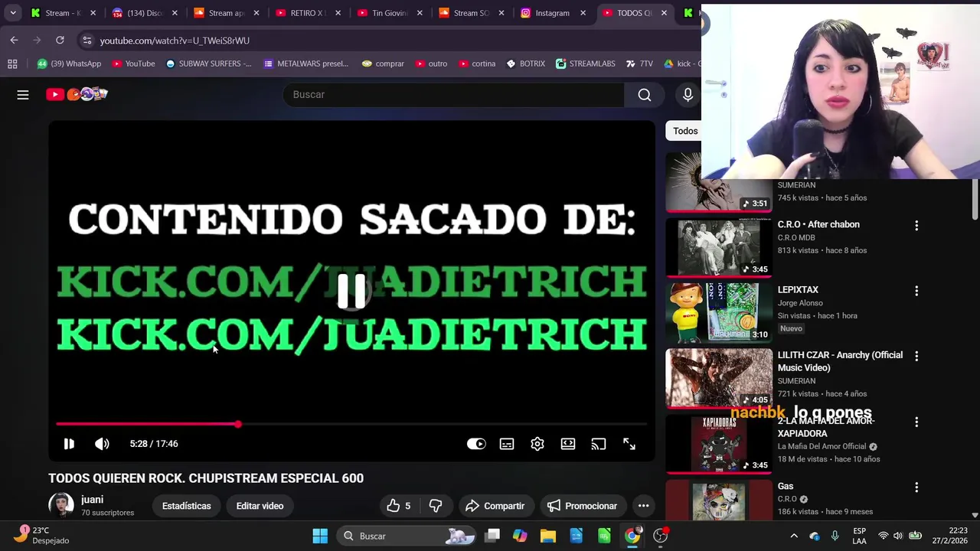This screenshot has width=980, height=551.
Task: Open the juani channel name link
Action: coord(92,500)
